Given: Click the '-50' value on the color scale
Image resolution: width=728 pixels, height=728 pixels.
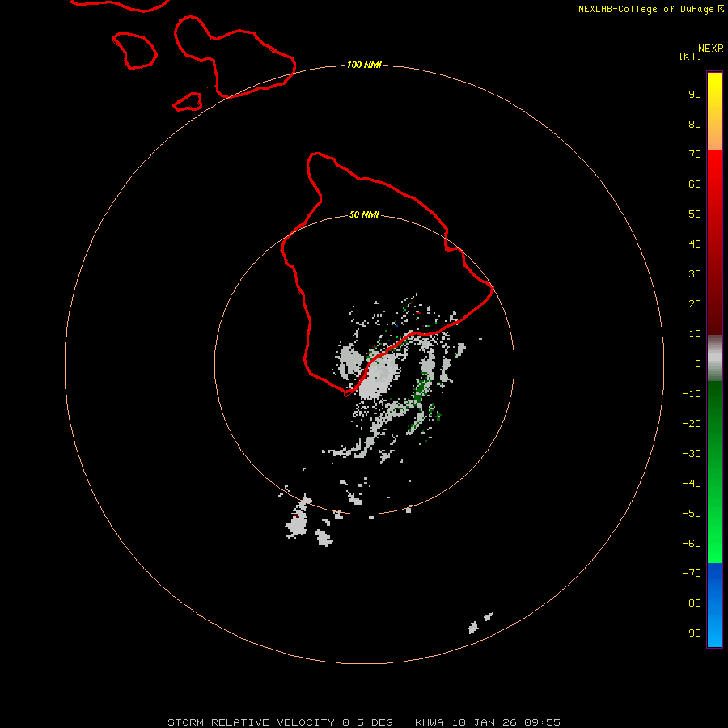Looking at the screenshot, I should pos(692,514).
